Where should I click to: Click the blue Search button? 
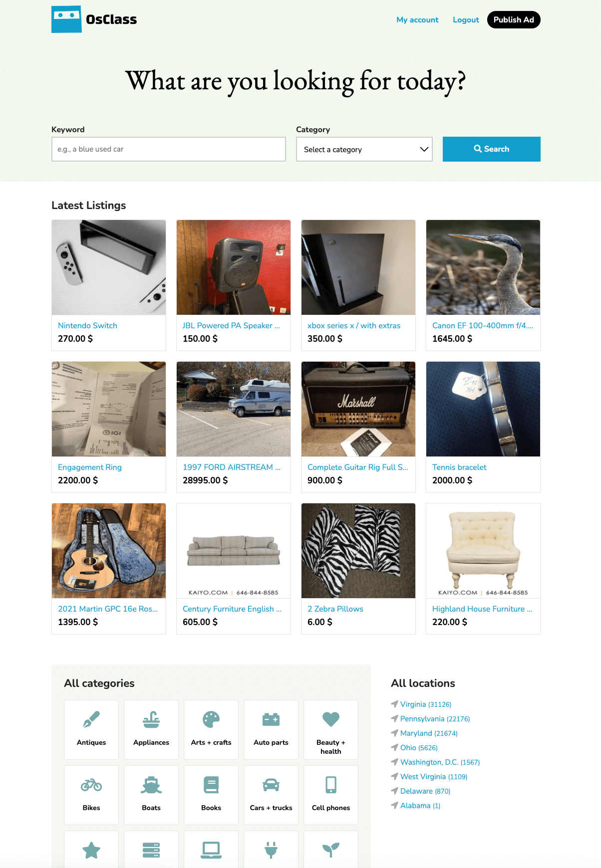492,149
